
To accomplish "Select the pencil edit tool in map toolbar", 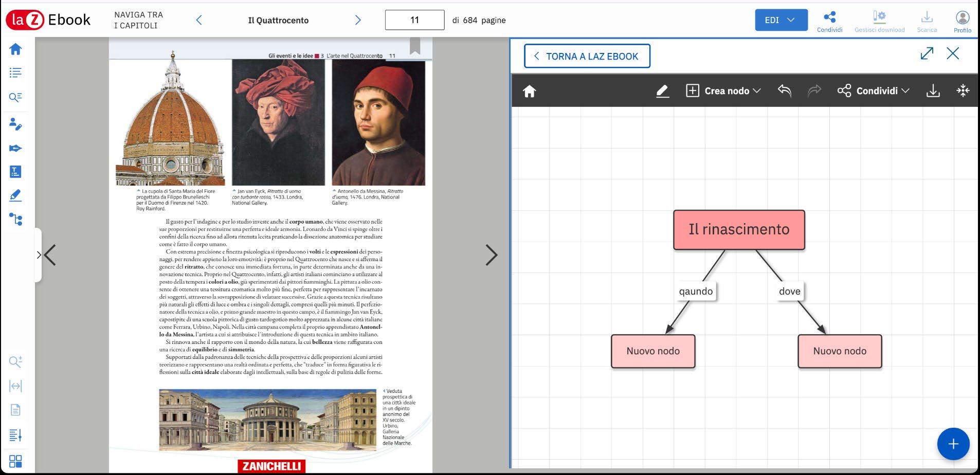I will (x=662, y=91).
